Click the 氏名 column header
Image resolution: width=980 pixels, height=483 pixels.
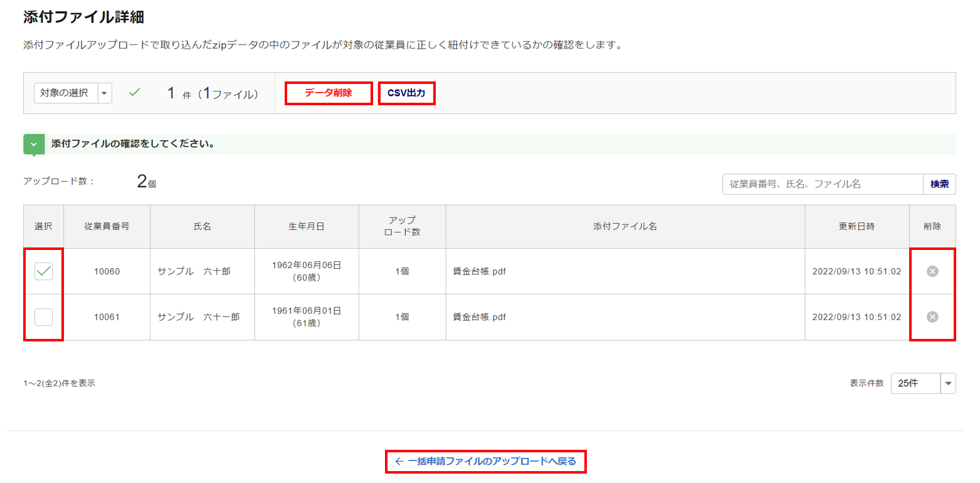coord(202,227)
